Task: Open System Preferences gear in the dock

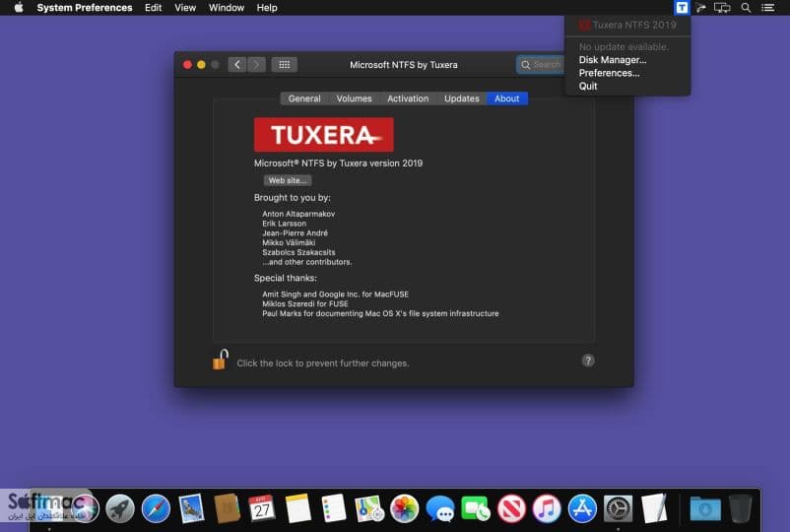Action: point(619,508)
